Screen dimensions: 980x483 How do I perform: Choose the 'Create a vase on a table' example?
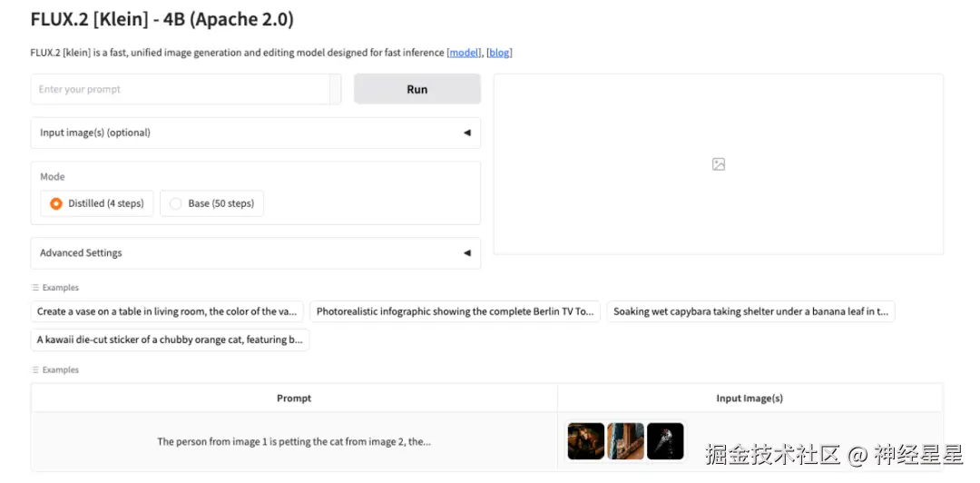tap(167, 311)
